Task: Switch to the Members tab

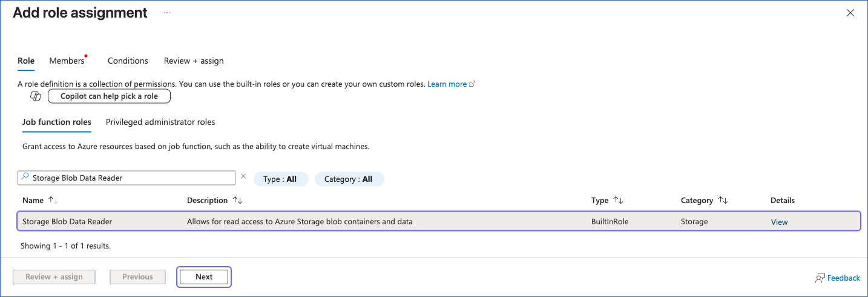Action: (67, 61)
